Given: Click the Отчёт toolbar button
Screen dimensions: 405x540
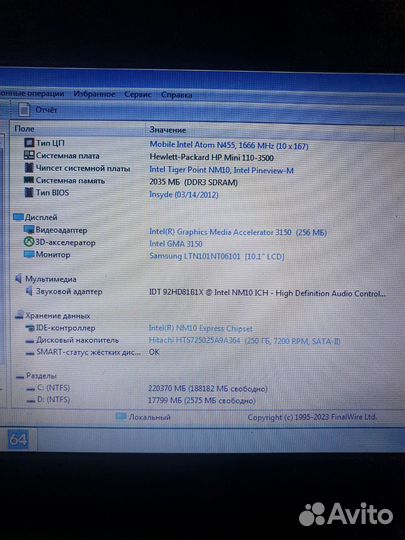Looking at the screenshot, I should point(38,110).
